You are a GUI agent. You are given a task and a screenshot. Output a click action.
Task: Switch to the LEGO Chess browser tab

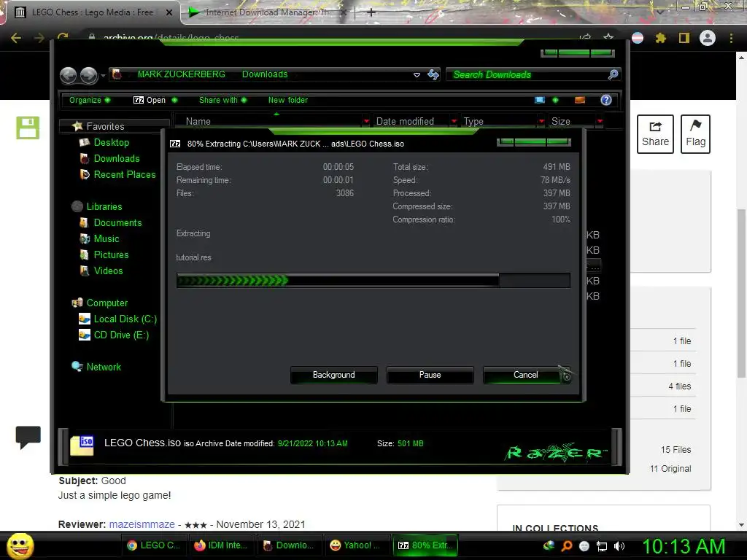[93, 12]
